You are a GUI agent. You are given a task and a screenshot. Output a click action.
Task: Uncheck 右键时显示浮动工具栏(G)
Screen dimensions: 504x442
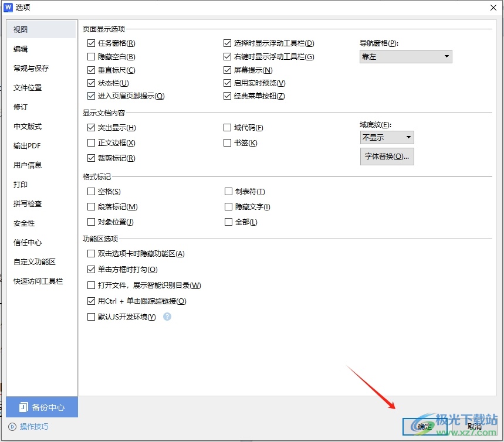pos(227,56)
